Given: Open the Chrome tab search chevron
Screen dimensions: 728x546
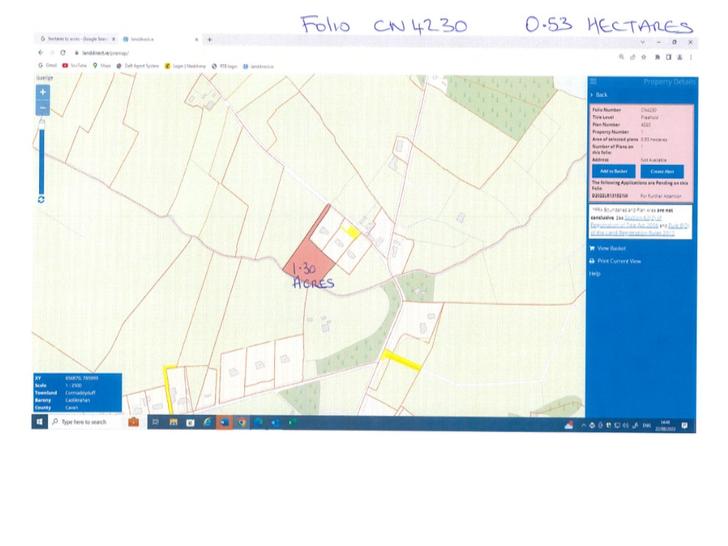Looking at the screenshot, I should tap(643, 42).
